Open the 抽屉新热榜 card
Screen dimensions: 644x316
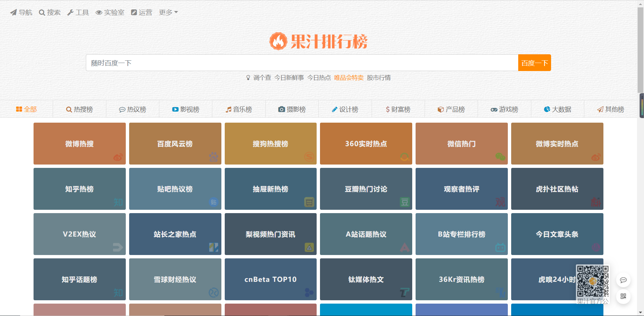271,189
